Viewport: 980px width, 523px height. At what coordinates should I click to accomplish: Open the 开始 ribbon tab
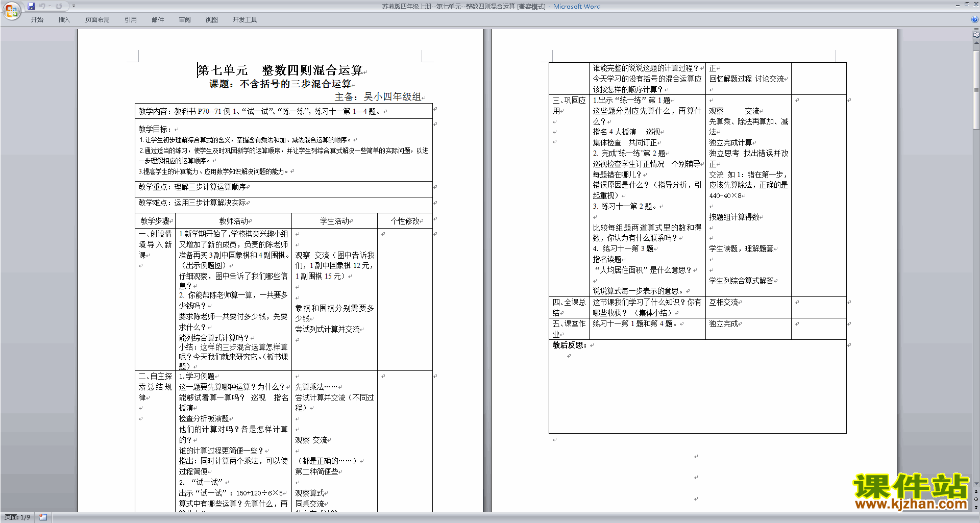click(37, 20)
